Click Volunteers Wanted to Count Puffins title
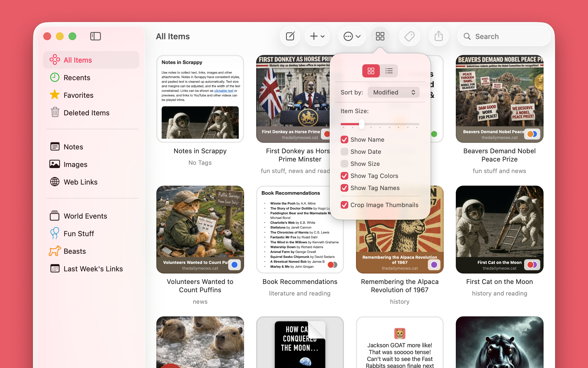 point(200,286)
